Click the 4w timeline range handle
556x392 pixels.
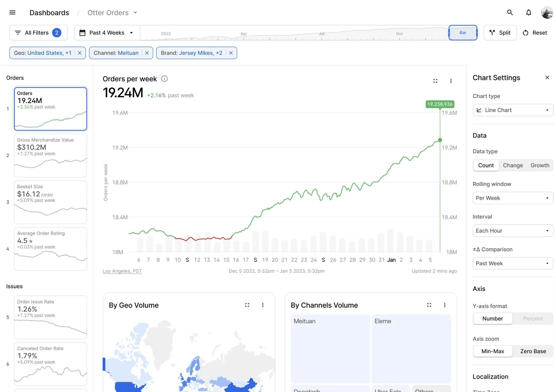[463, 33]
